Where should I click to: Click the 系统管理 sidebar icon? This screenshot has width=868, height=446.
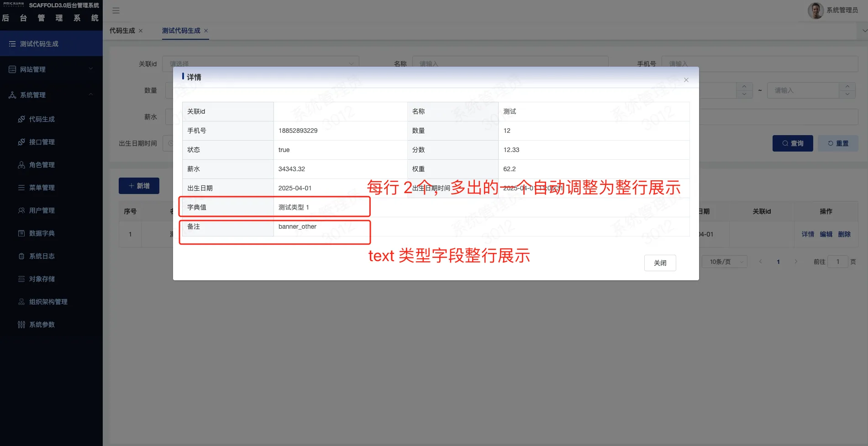coord(12,95)
